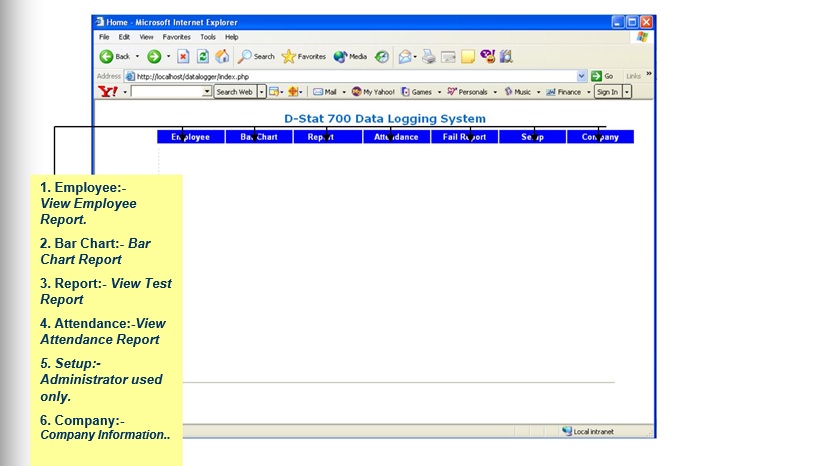Click the Yahoo! logo on toolbar
Viewport: 819px width, 466px height.
[x=108, y=92]
